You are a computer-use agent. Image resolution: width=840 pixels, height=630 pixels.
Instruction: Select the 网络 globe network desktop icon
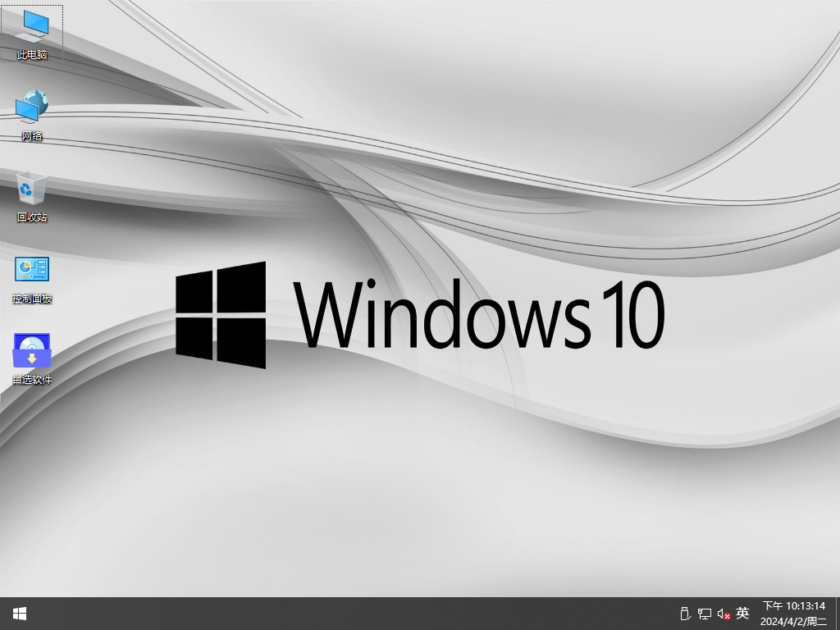[32, 107]
